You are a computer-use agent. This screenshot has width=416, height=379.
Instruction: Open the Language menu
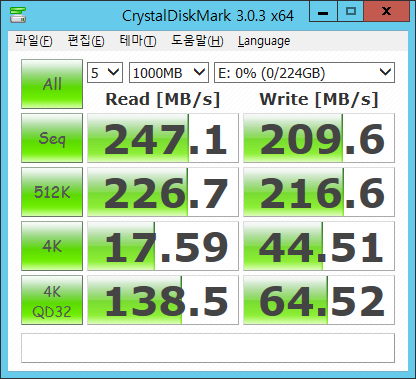point(264,41)
